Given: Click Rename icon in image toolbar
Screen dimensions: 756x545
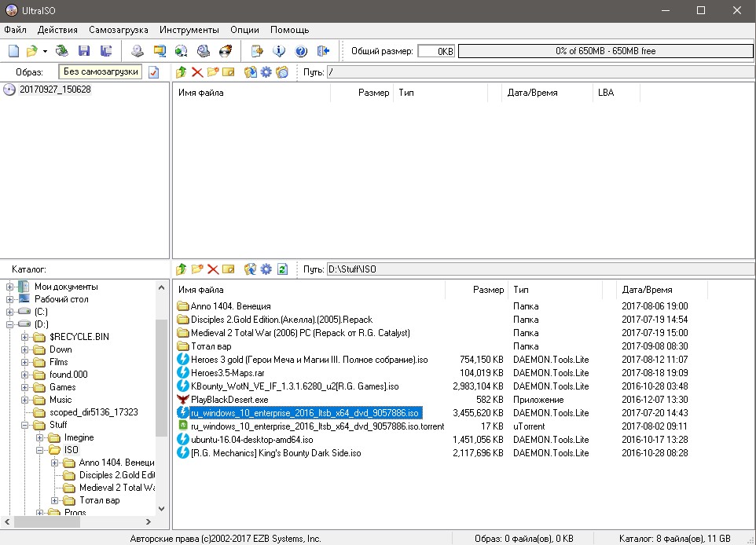Looking at the screenshot, I should (229, 72).
